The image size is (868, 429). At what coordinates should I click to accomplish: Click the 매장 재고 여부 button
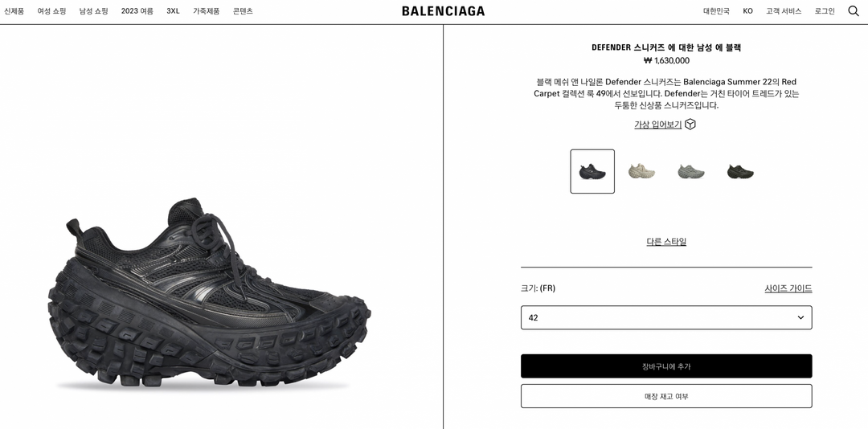[x=666, y=396]
